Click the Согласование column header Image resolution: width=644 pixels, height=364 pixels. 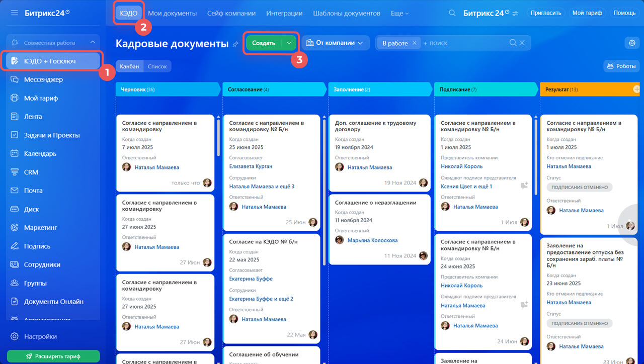click(275, 89)
